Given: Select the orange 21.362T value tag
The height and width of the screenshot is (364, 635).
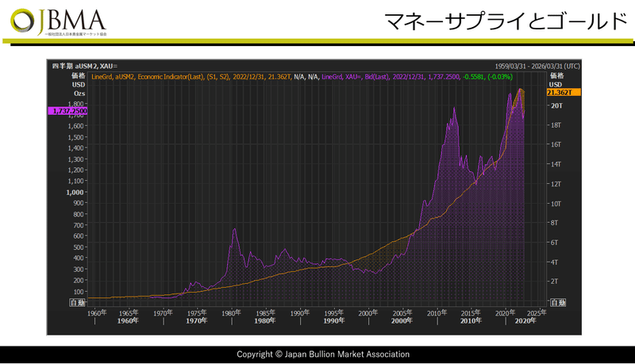Looking at the screenshot, I should point(564,93).
